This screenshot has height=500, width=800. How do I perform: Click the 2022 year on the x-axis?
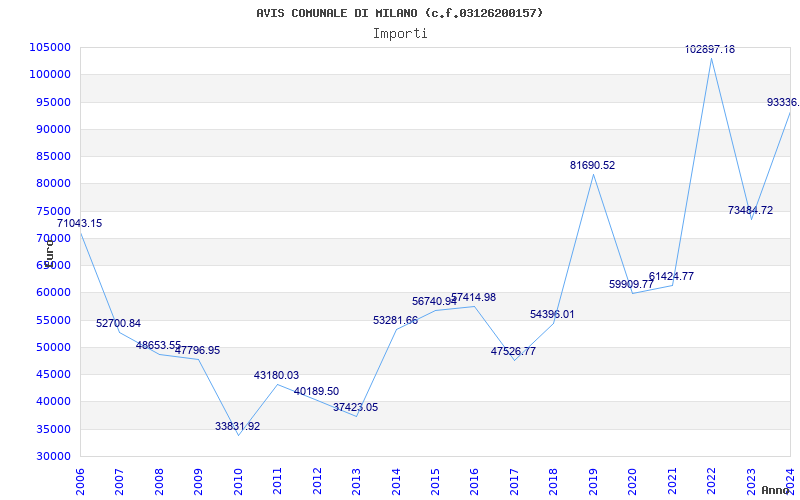click(711, 479)
